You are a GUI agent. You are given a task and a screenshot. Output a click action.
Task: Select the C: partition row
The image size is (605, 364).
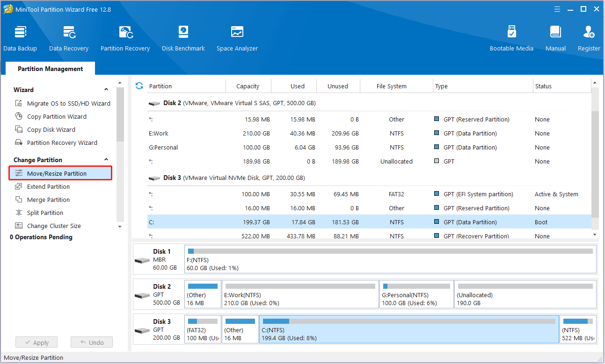[369, 222]
